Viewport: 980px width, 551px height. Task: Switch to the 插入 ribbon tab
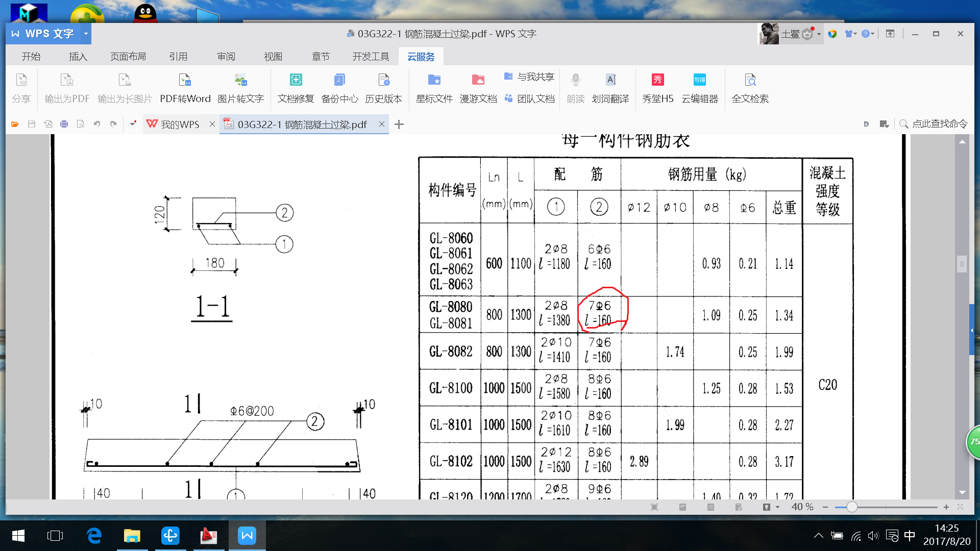tap(78, 56)
